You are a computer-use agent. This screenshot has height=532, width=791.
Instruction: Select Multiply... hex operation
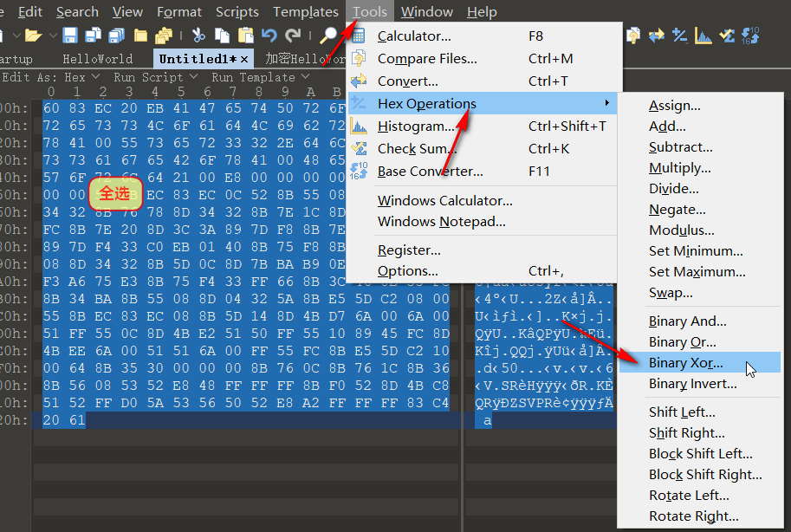point(700,168)
